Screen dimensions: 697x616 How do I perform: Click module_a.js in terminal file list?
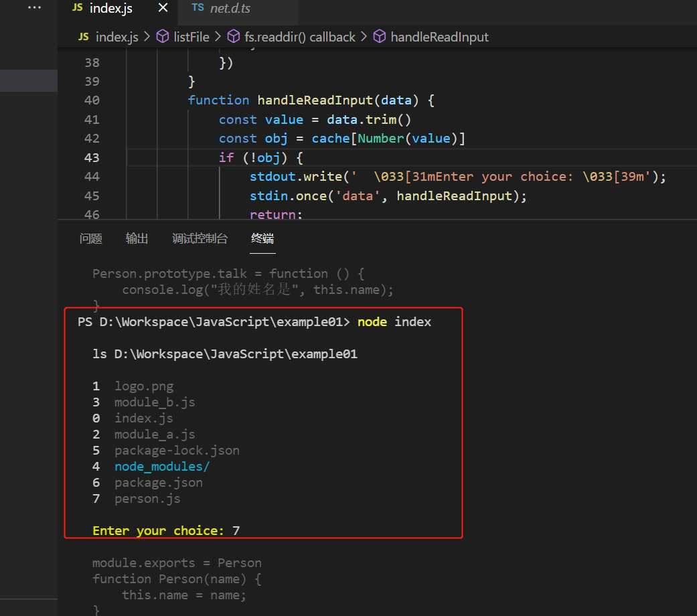155,435
